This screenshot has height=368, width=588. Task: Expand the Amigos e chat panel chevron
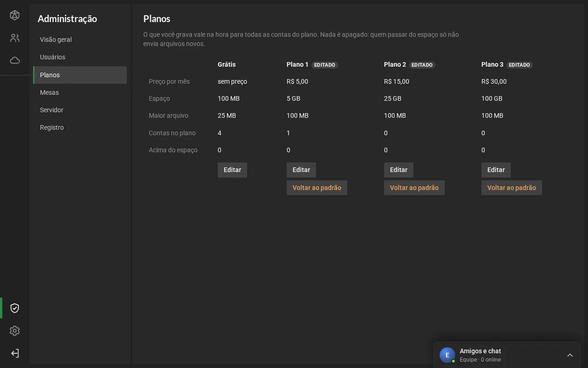pyautogui.click(x=570, y=355)
